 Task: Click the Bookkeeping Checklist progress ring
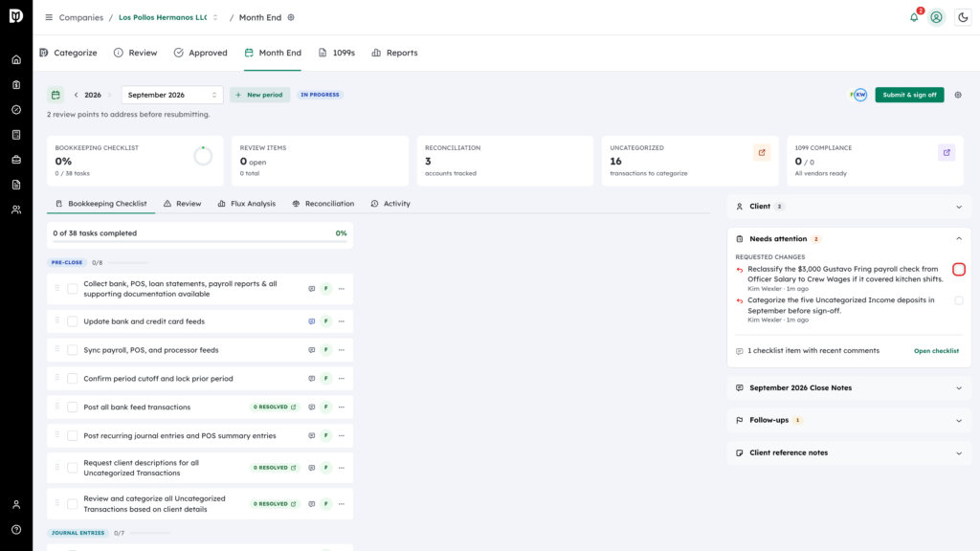click(203, 156)
